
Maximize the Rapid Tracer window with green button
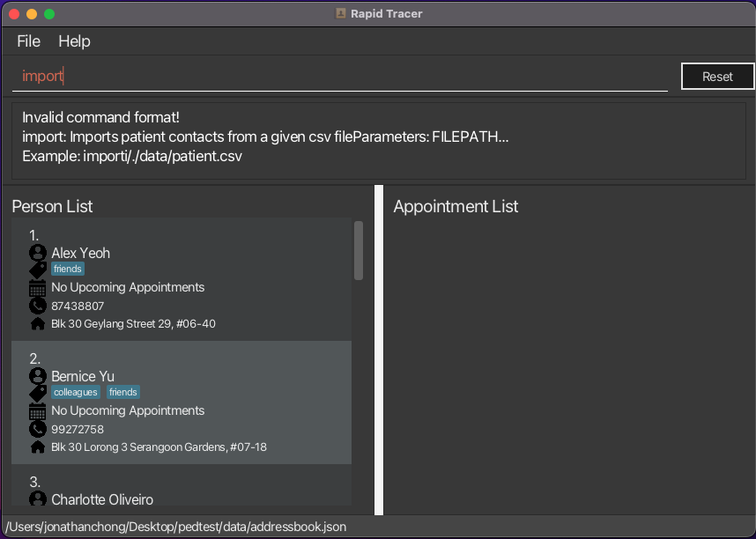coord(49,14)
